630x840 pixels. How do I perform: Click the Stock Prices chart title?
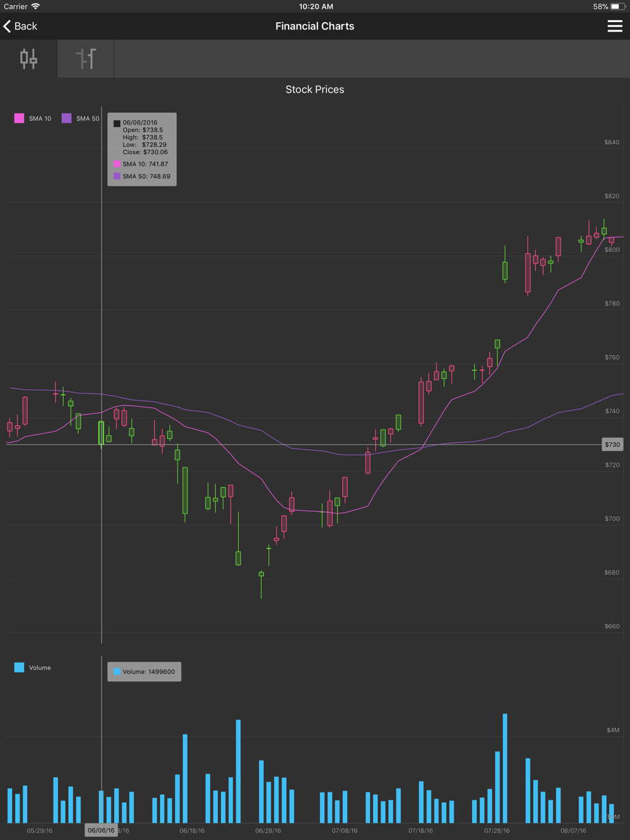(x=315, y=89)
